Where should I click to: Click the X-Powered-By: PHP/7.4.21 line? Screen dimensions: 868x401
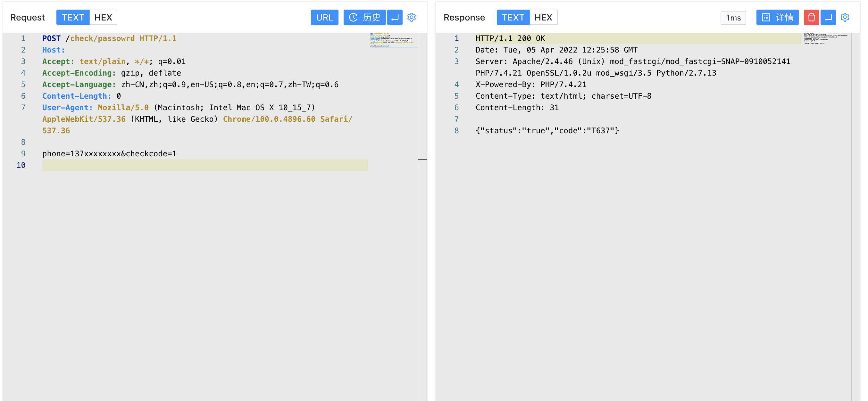(x=531, y=84)
